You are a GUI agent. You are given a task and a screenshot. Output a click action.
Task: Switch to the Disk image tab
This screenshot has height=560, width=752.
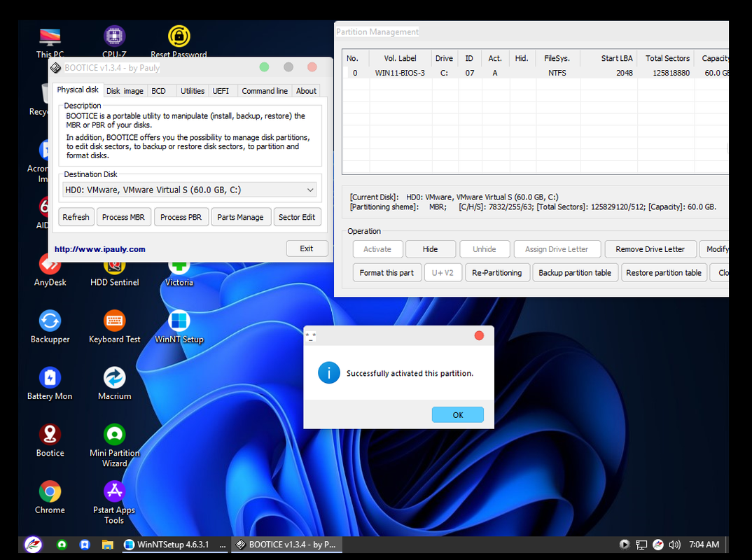click(x=125, y=90)
